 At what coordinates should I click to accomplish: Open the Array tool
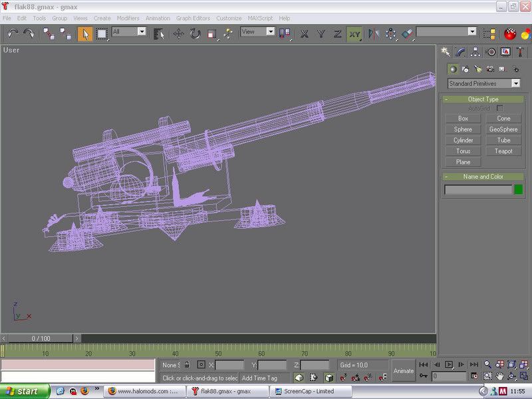pyautogui.click(x=390, y=34)
